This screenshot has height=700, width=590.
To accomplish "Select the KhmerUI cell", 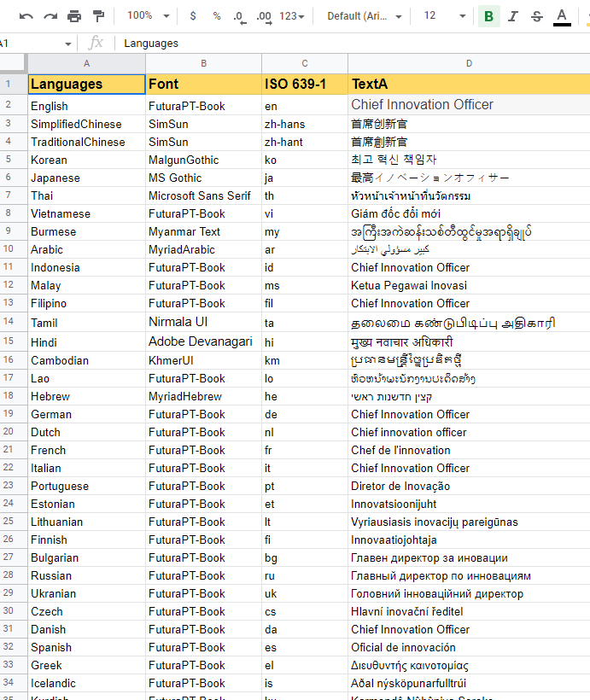I will pos(204,360).
